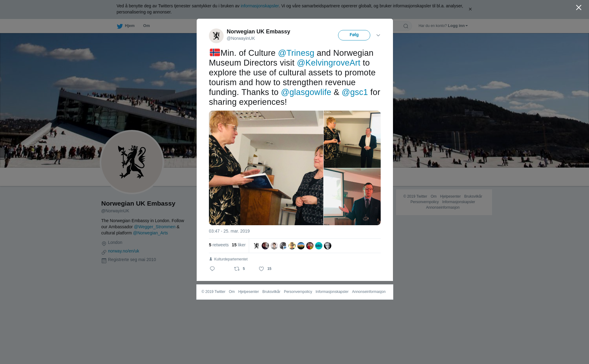Dismiss the cookie notice banner

coord(470,9)
